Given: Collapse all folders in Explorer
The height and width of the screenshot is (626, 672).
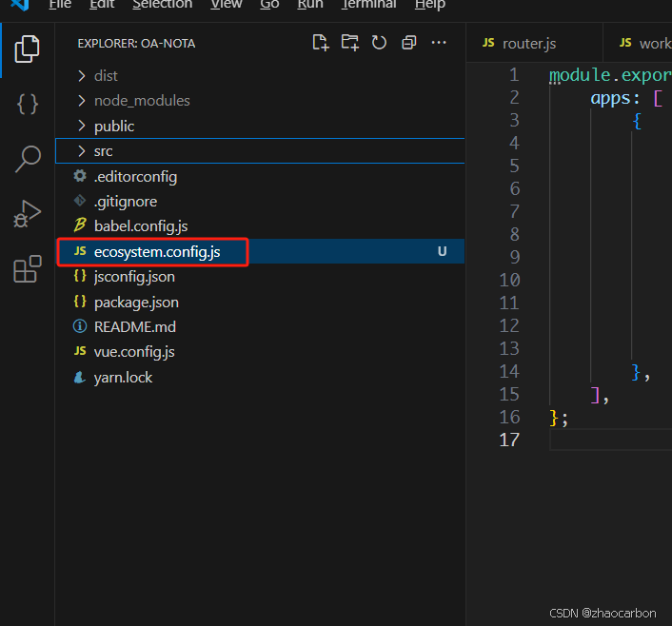Looking at the screenshot, I should (x=409, y=43).
